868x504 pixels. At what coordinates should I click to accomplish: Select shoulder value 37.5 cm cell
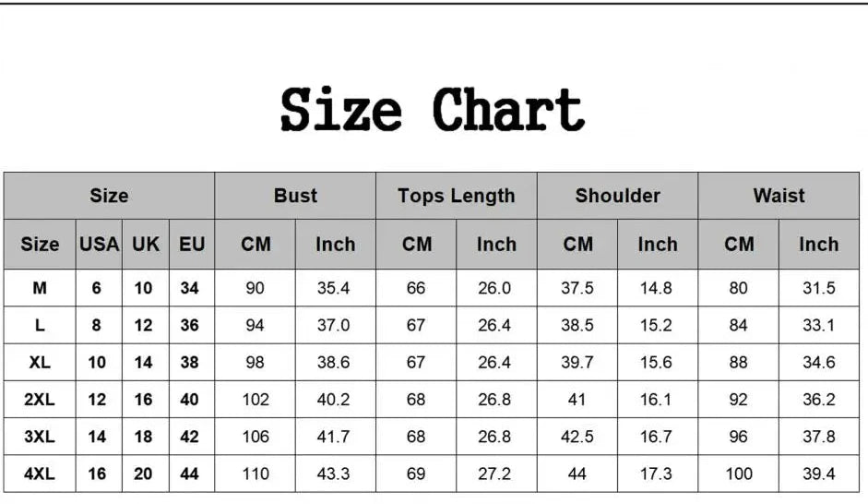point(577,288)
